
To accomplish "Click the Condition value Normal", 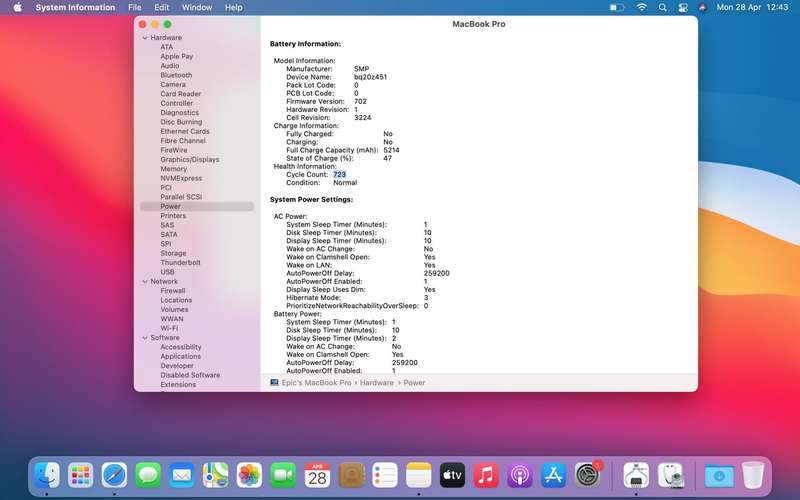I will pos(345,183).
